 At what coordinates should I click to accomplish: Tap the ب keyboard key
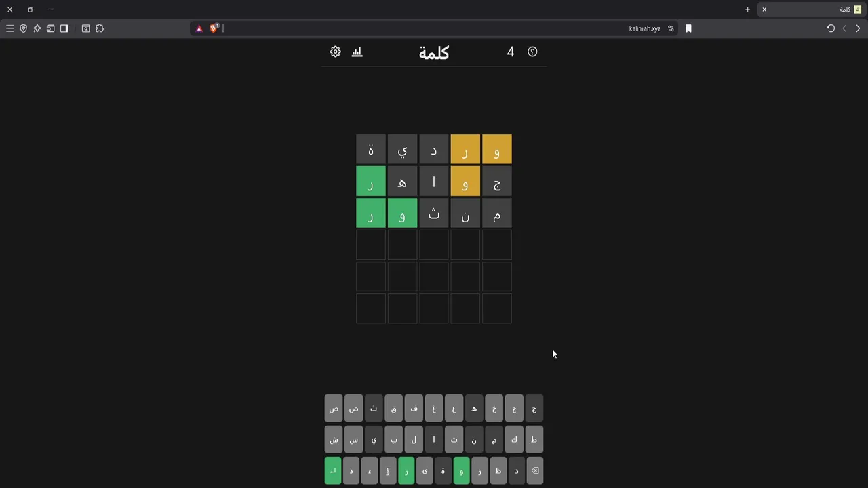tap(393, 440)
